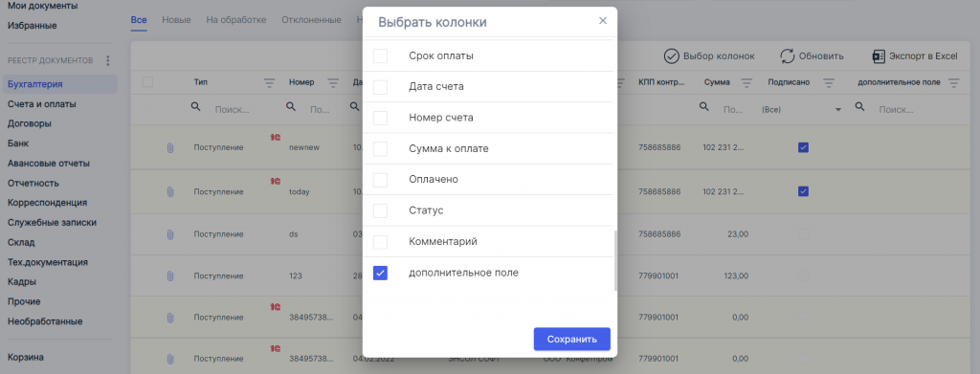This screenshot has height=374, width=980.
Task: Expand the (Все) dropdown under Подписано
Action: pyautogui.click(x=837, y=109)
